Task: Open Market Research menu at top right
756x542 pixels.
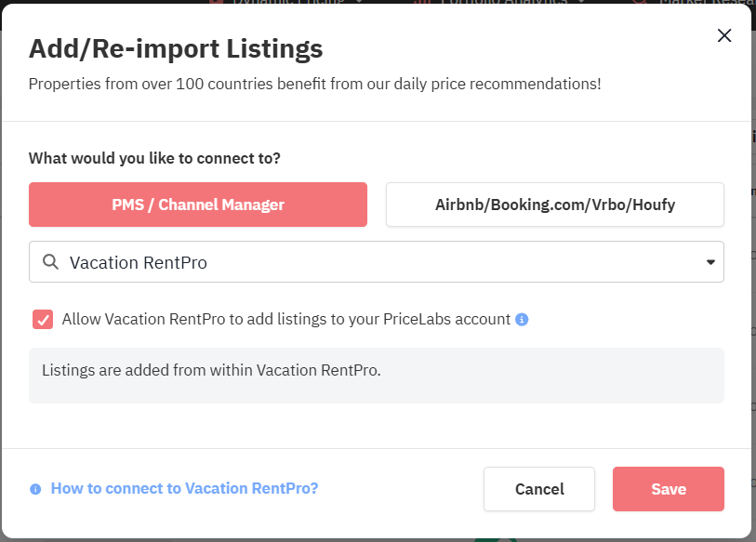Action: pos(697,2)
